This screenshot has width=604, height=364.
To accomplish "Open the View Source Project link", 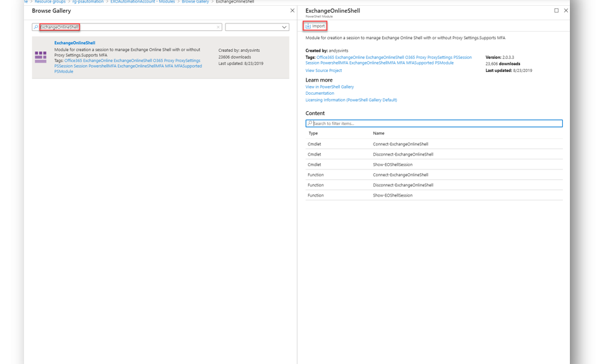I will point(323,71).
